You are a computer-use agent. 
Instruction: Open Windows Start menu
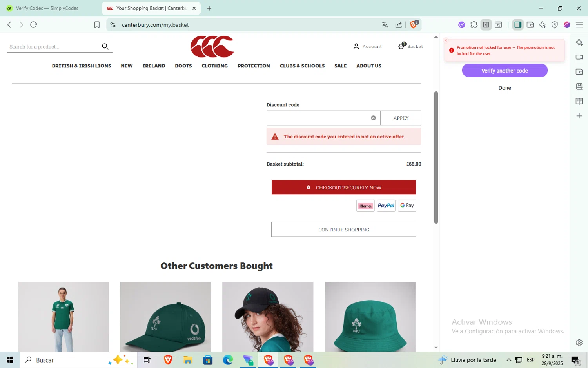(10, 360)
